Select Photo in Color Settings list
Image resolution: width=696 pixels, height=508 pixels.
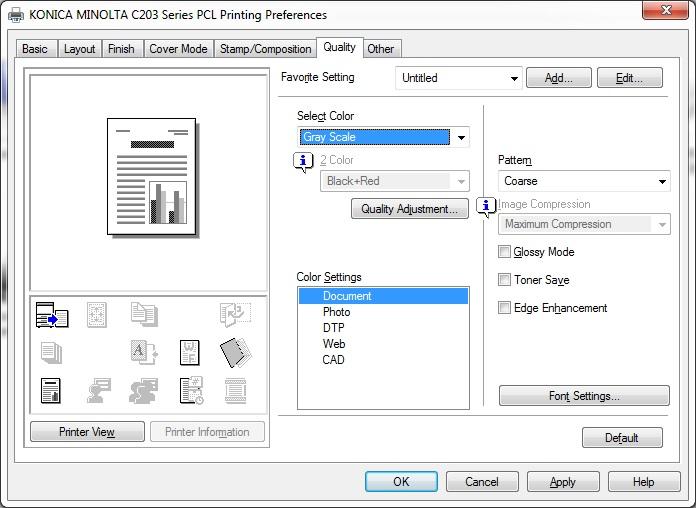pos(383,312)
